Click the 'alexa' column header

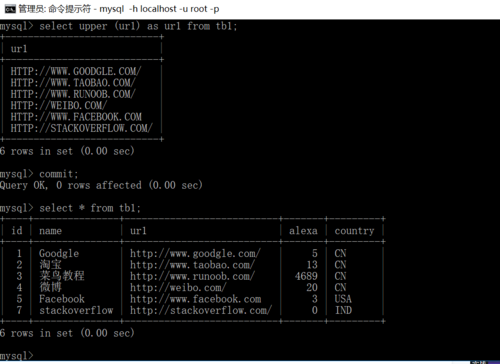303,231
